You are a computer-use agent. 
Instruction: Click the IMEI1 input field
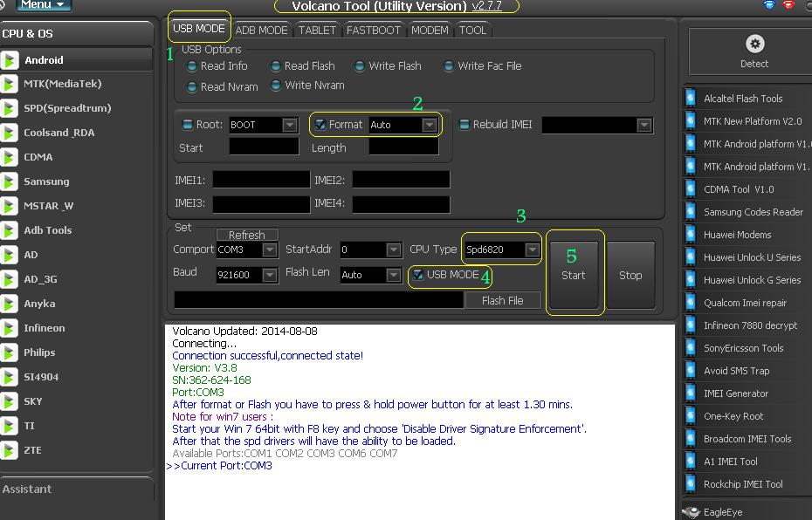pos(262,180)
